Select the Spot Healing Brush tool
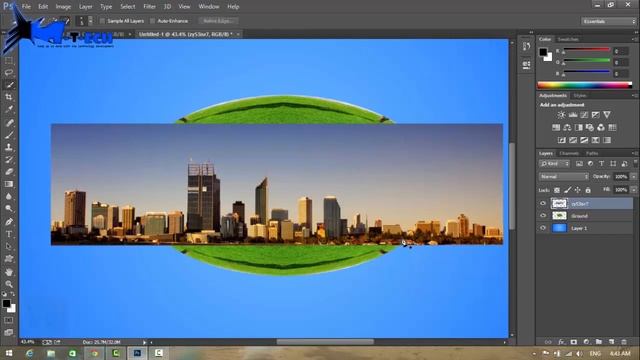The width and height of the screenshot is (640, 360). (x=9, y=122)
